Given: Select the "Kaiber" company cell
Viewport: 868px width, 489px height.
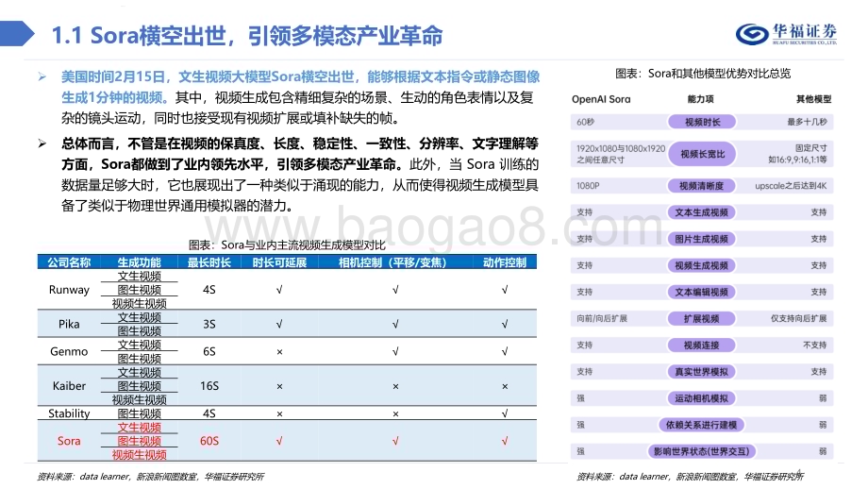Looking at the screenshot, I should click(x=69, y=386).
